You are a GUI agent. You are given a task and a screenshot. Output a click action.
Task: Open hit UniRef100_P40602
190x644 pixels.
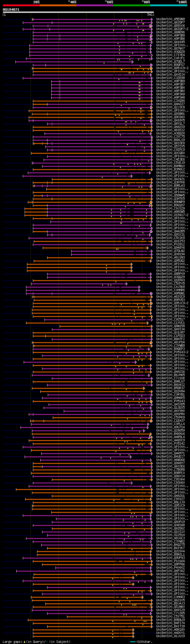[x=170, y=568]
